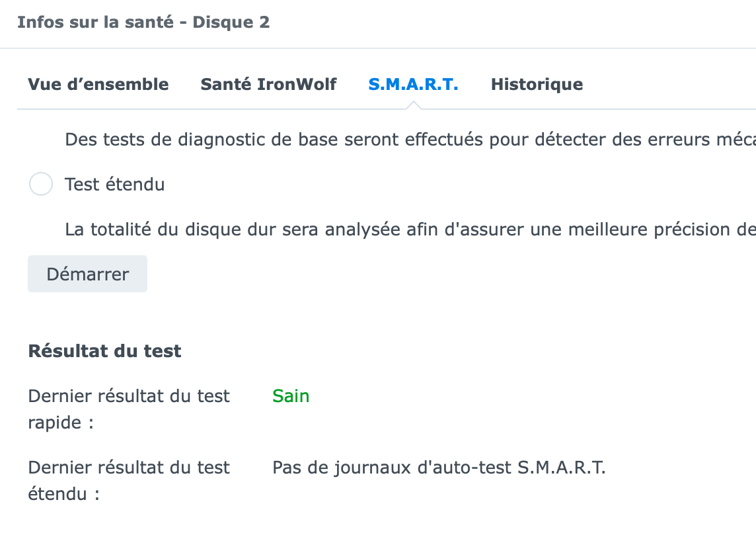Click the Dernier résultat du test étendu label

tap(129, 481)
